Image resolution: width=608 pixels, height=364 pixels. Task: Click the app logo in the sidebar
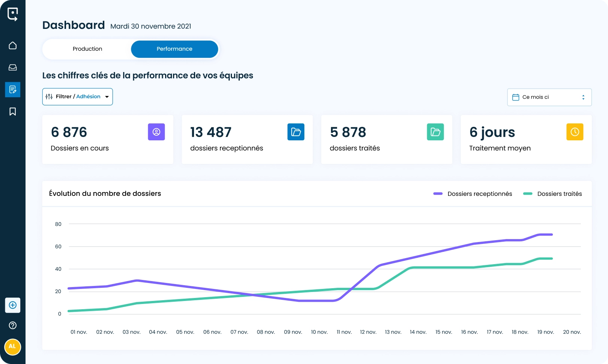click(x=13, y=14)
